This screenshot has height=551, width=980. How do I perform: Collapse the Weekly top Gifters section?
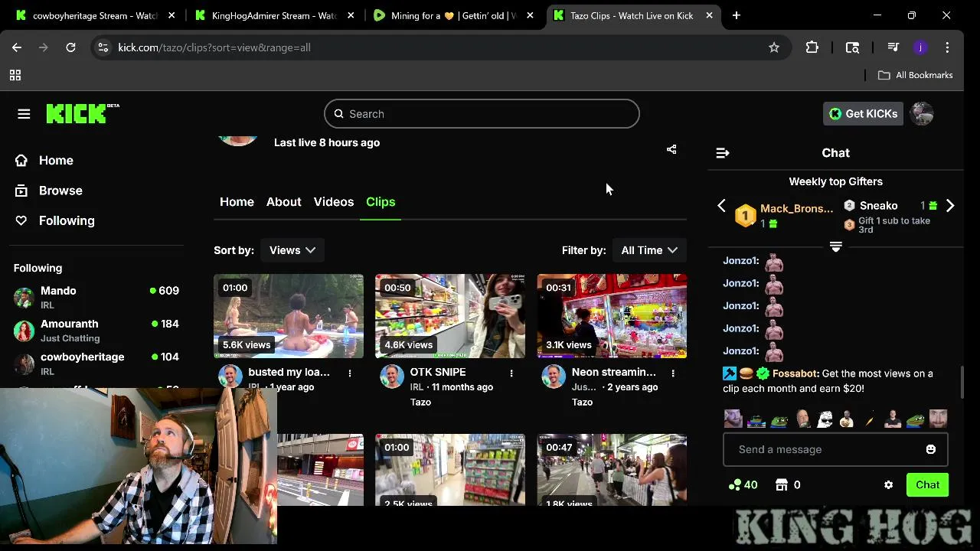click(x=835, y=247)
